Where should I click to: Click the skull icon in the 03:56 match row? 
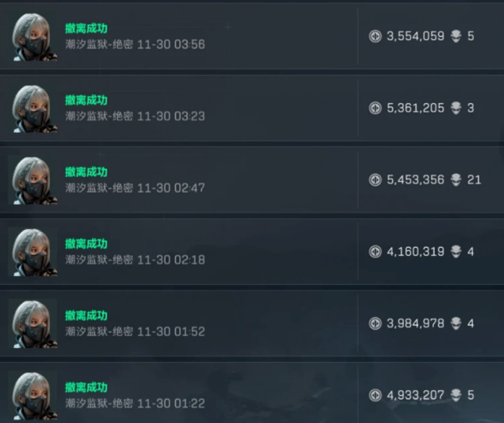coord(456,36)
